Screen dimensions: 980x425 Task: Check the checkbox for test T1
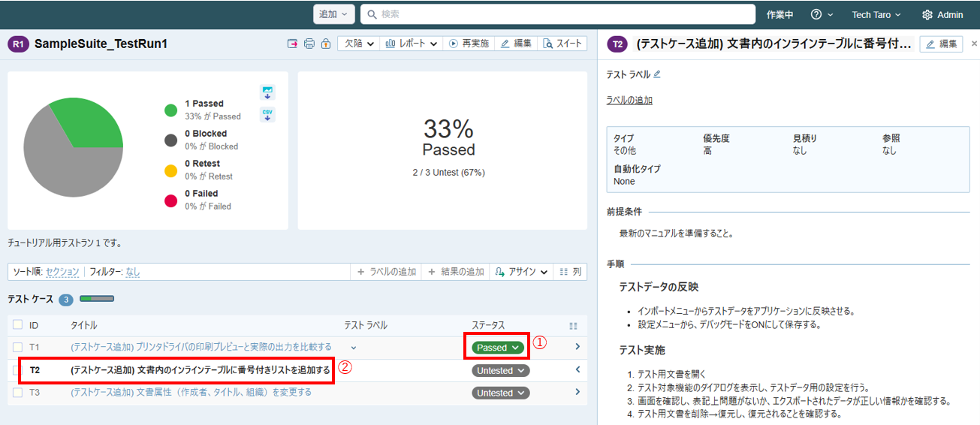click(17, 347)
